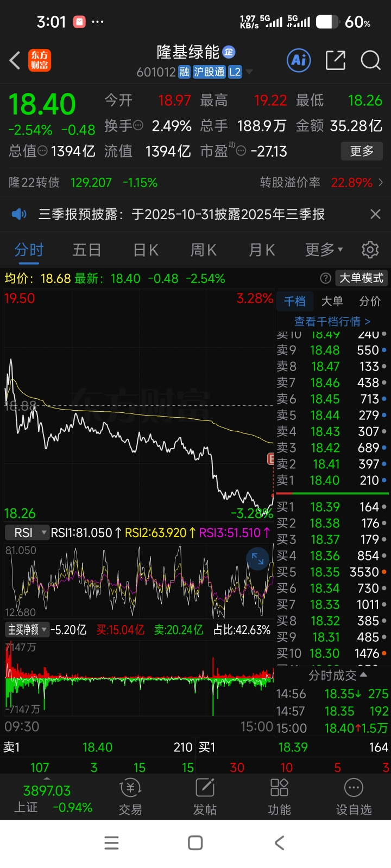
Task: Open the Ai assistant icon
Action: coord(299,60)
